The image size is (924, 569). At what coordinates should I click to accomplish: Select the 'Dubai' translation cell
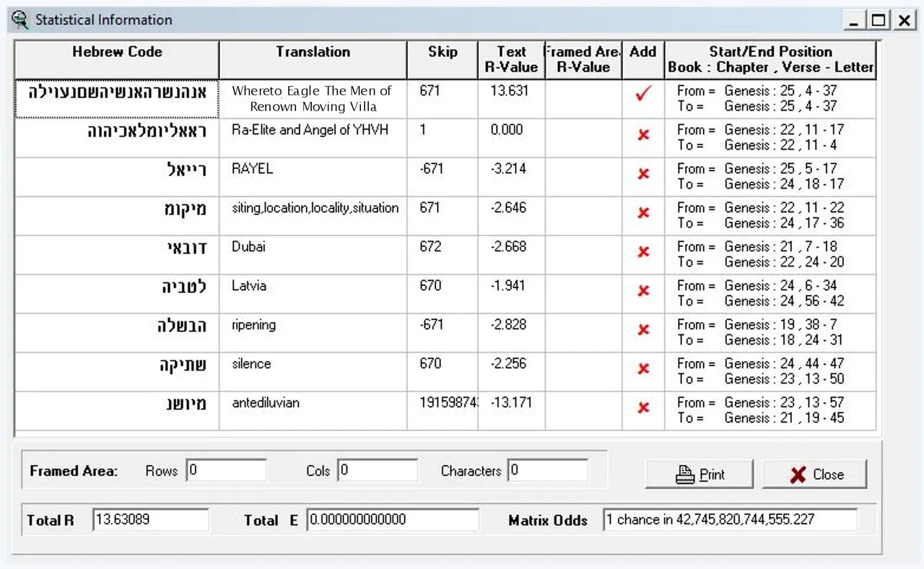(x=313, y=255)
